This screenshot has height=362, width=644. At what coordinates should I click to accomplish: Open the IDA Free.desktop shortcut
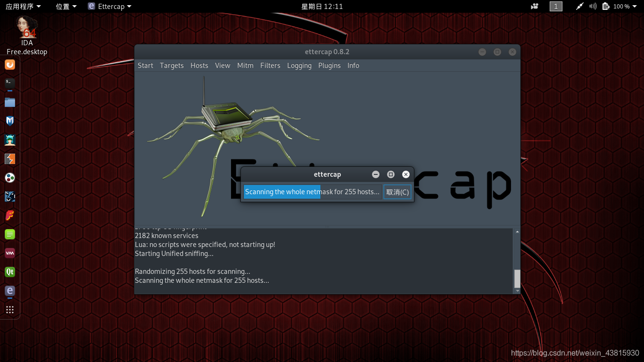coord(27,35)
